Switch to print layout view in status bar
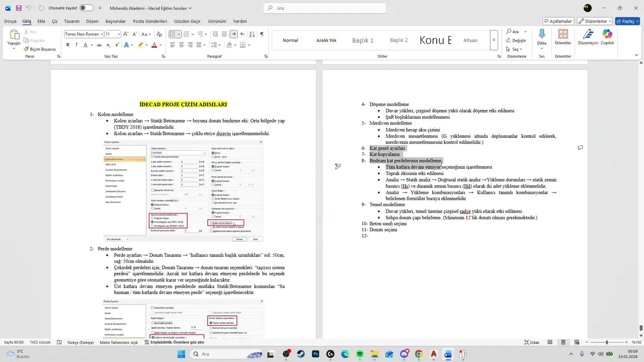Image resolution: width=644 pixels, height=362 pixels. pyautogui.click(x=564, y=342)
